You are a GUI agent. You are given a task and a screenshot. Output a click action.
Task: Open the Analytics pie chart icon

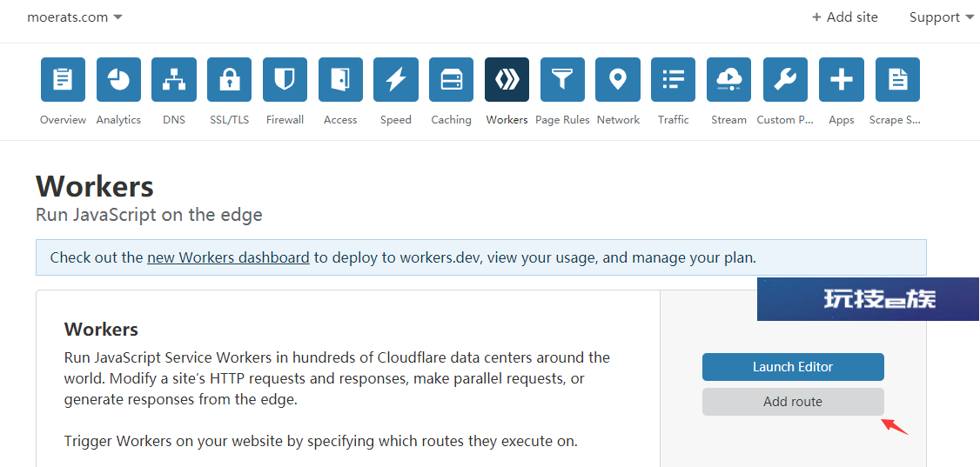[x=118, y=79]
